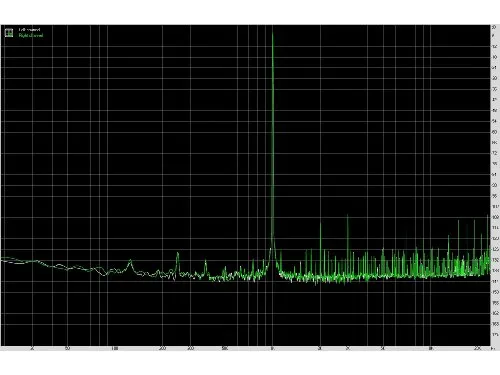Click the tip of the tall 1 kHz peak
The image size is (500, 375).
point(273,32)
